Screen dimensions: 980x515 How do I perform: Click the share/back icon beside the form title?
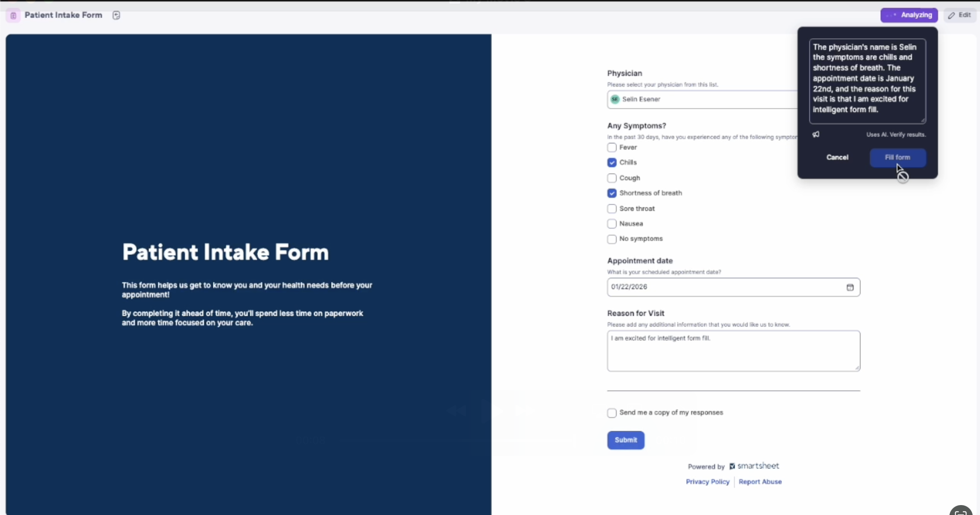116,15
